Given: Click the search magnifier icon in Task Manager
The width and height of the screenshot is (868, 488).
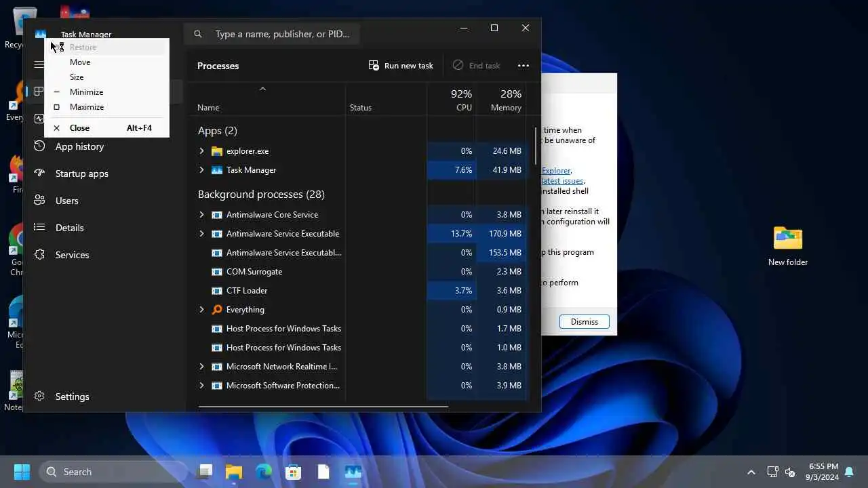Looking at the screenshot, I should (x=198, y=34).
